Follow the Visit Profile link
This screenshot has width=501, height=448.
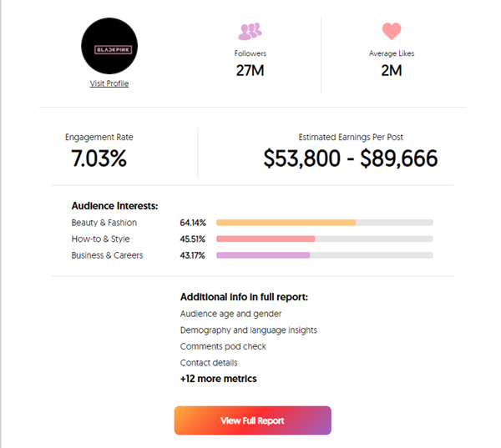109,83
